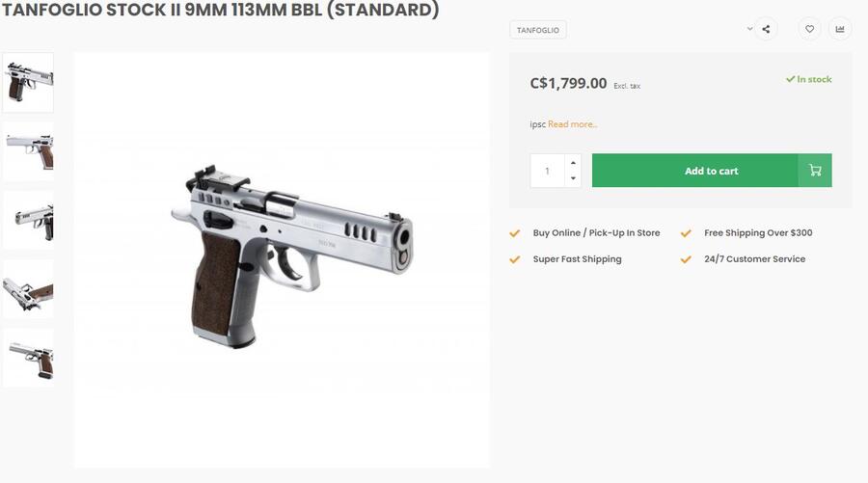Click the In stock checkmark icon
This screenshot has width=868, height=483.
tap(790, 79)
